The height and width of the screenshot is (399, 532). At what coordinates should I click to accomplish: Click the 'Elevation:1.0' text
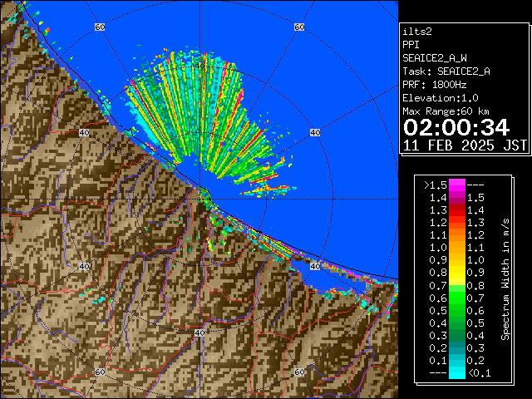click(441, 98)
